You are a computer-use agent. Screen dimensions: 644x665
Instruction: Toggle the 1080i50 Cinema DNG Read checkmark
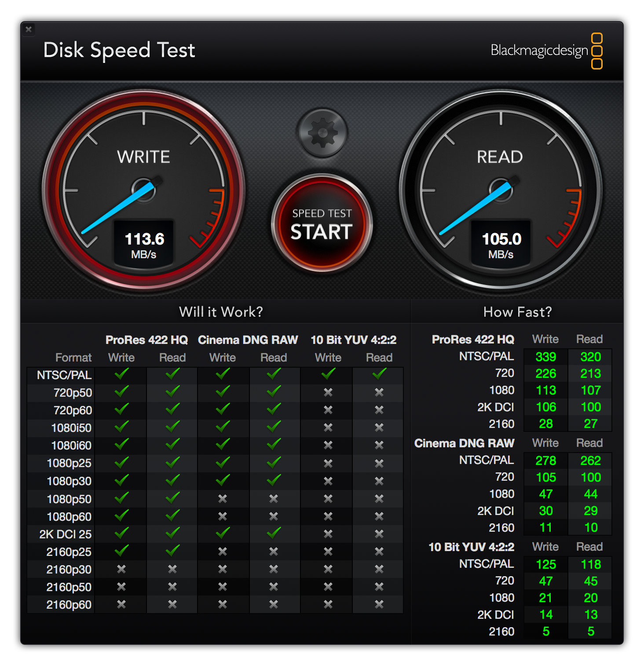point(273,428)
